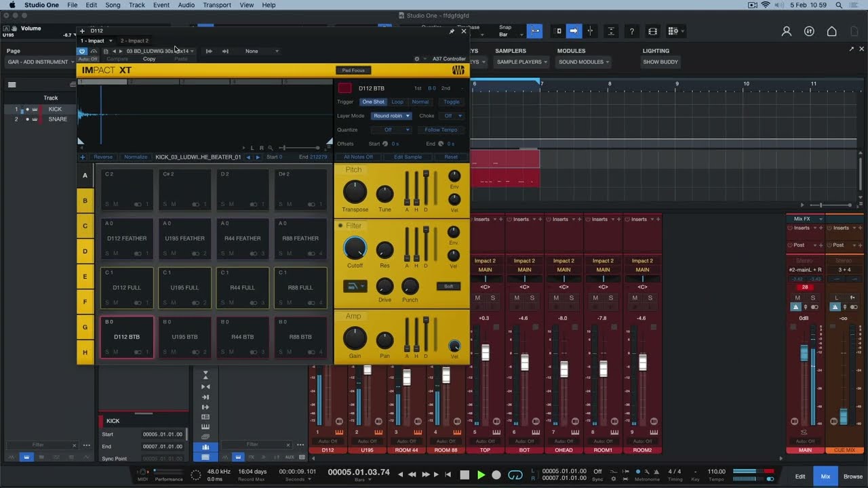
Task: Open the Browse view
Action: [x=853, y=476]
